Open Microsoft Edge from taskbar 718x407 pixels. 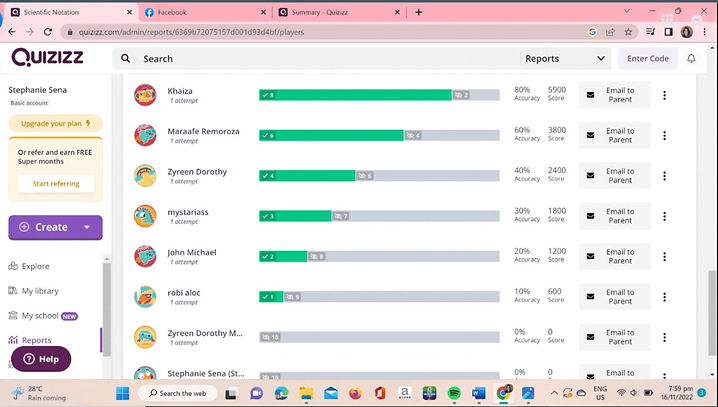pos(281,393)
